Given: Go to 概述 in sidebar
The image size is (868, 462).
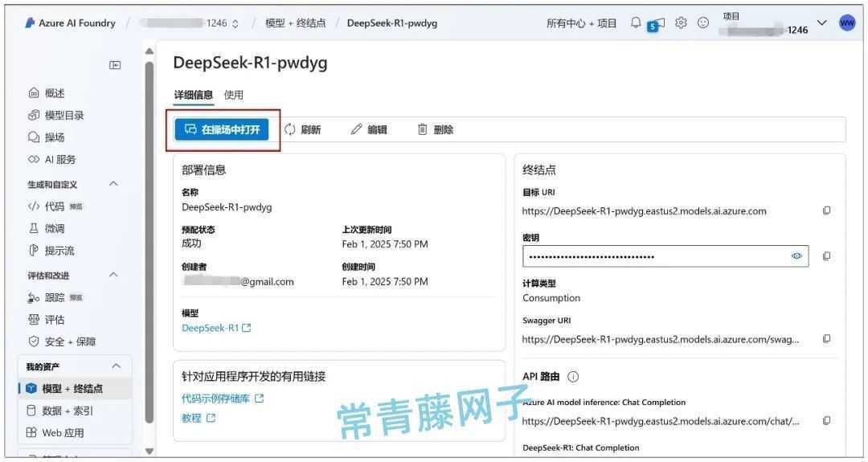Looking at the screenshot, I should tap(47, 93).
